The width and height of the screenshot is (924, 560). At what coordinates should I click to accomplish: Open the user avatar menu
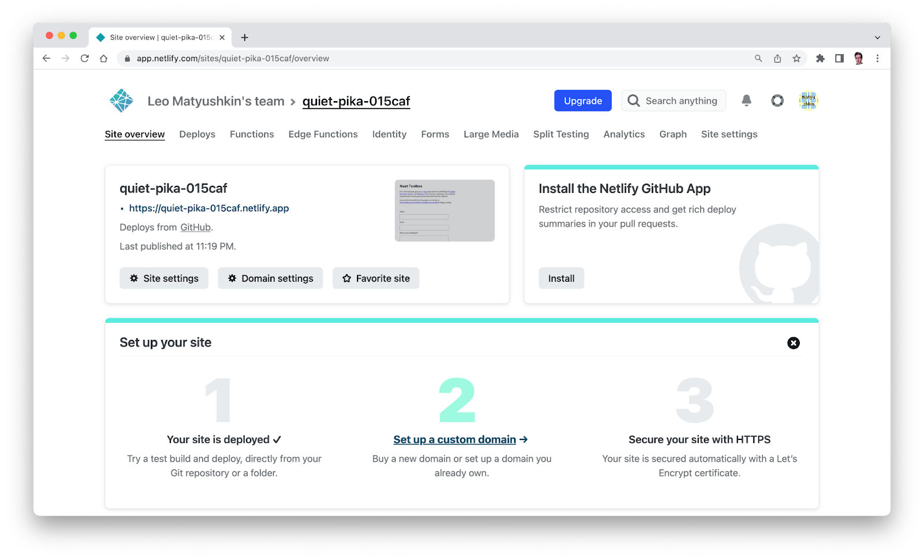coord(808,100)
